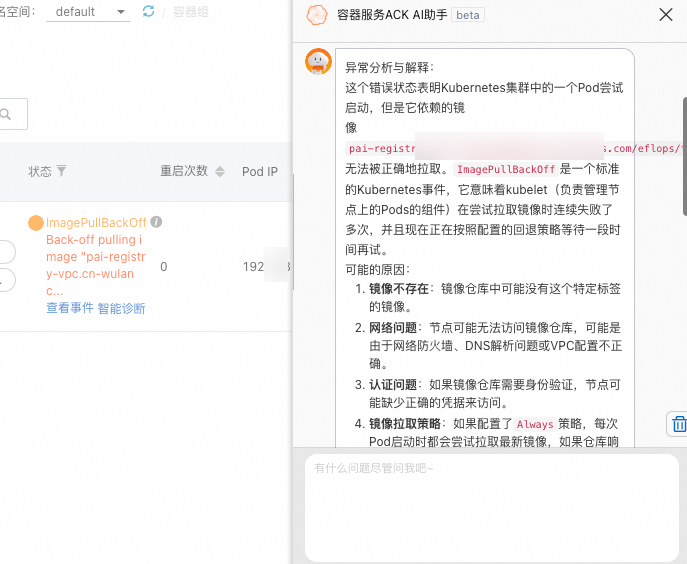Click the refresh icon beside namespace selector
Image resolution: width=687 pixels, height=564 pixels.
tap(149, 11)
